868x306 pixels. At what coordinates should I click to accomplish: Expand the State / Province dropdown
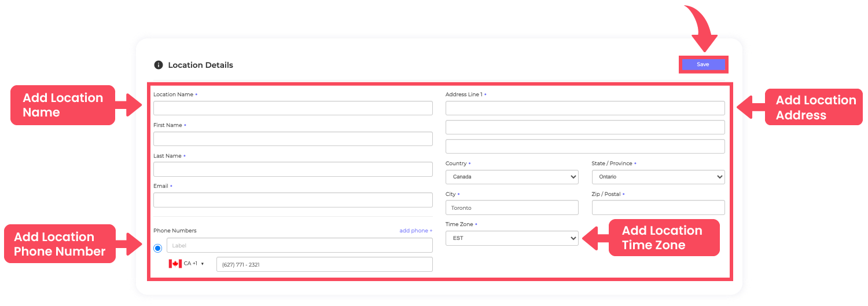[658, 177]
